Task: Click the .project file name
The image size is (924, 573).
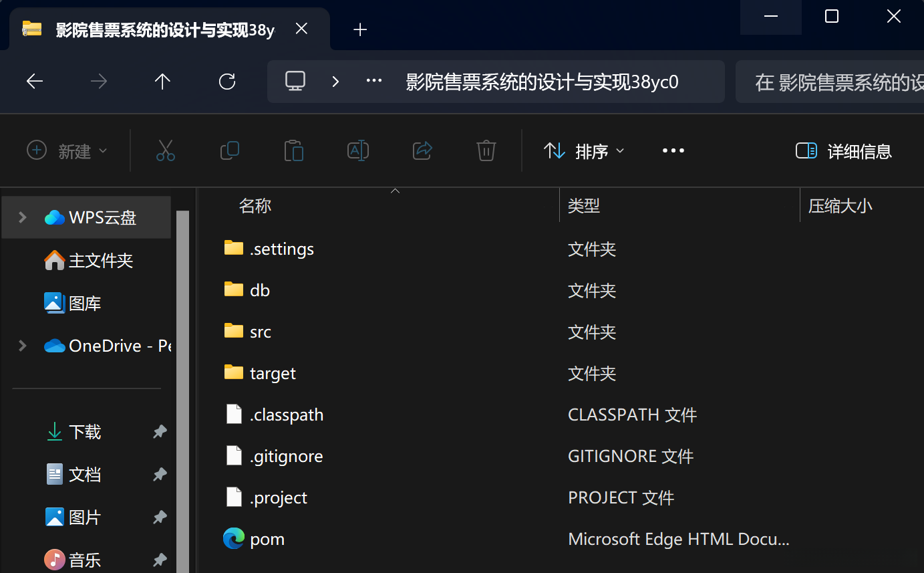Action: click(279, 498)
